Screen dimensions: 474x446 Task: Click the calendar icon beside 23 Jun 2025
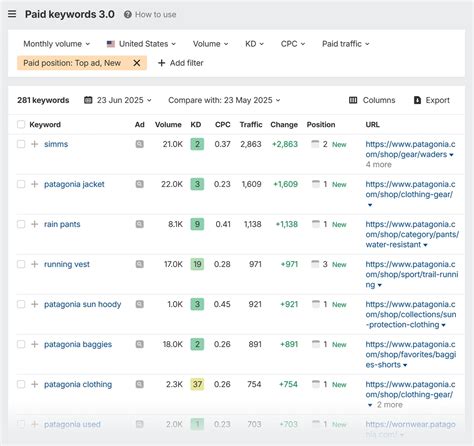point(88,100)
